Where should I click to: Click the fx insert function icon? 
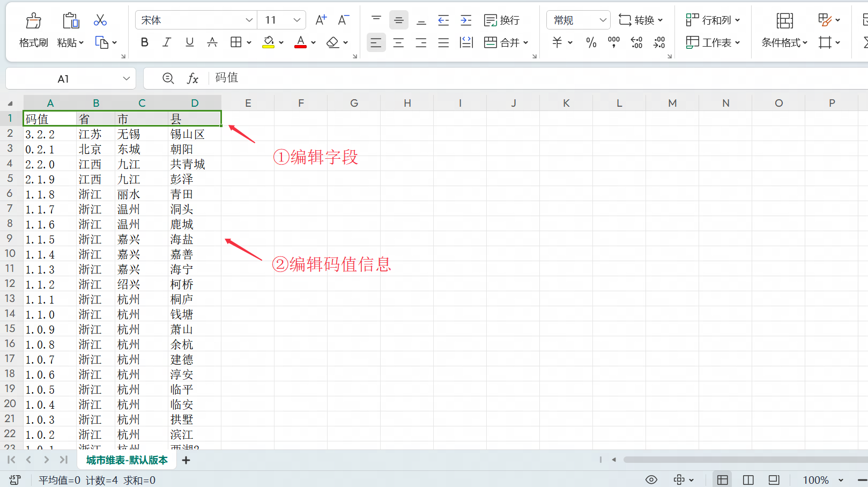coord(192,79)
